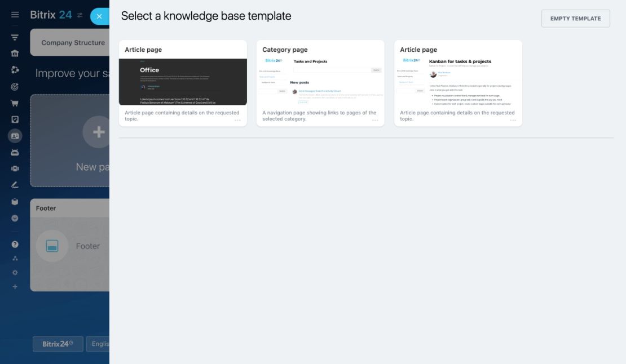Click the sliders icon beside the Bitrix 24 logo
The width and height of the screenshot is (626, 364).
coord(80,15)
